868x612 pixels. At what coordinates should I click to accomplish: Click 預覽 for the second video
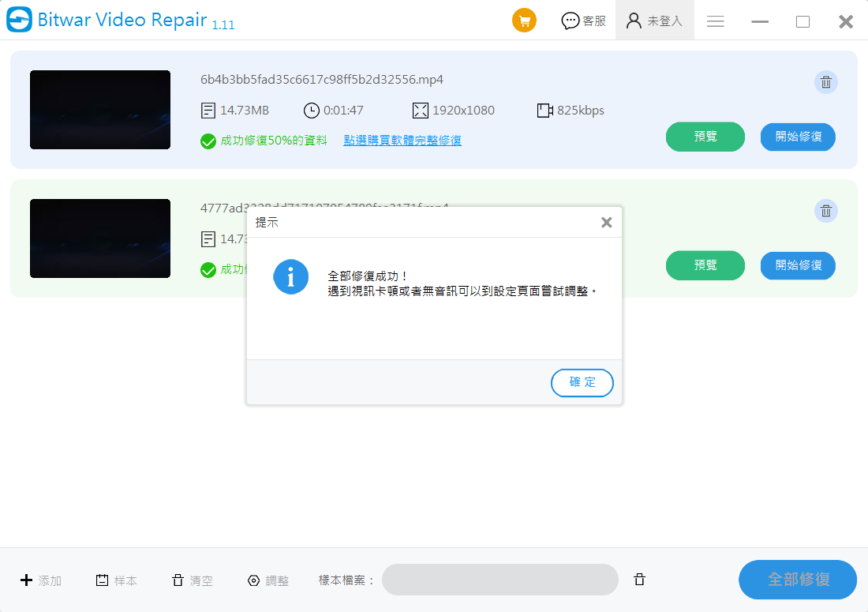tap(705, 265)
